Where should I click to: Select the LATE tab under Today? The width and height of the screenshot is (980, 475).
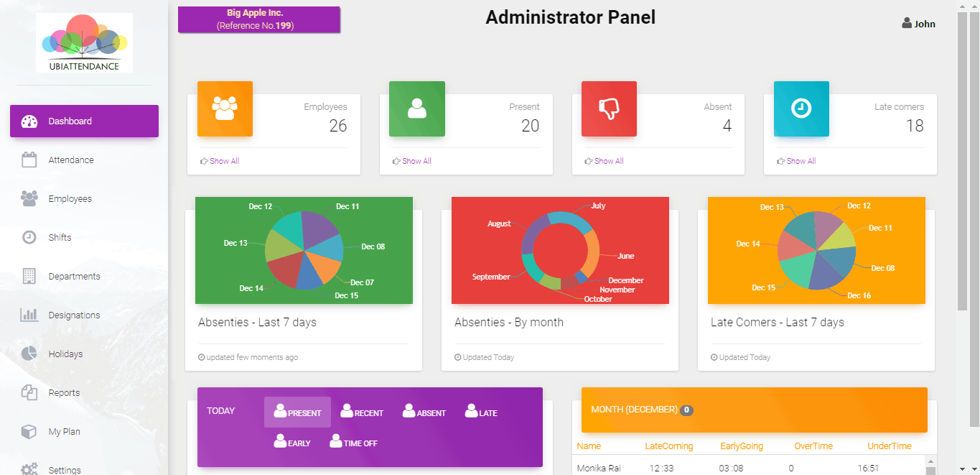click(x=481, y=412)
